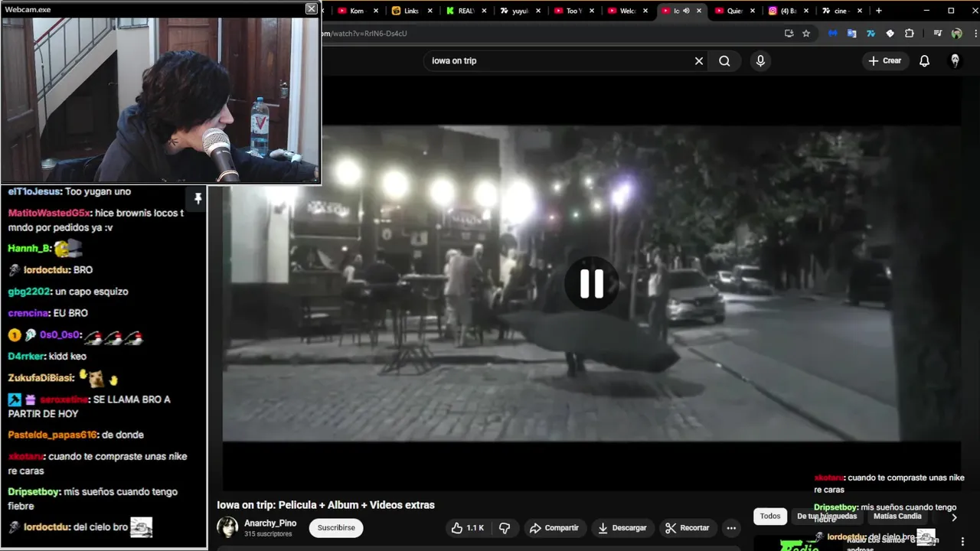The width and height of the screenshot is (980, 551).
Task: Click the install app icon in address bar
Action: click(x=789, y=34)
